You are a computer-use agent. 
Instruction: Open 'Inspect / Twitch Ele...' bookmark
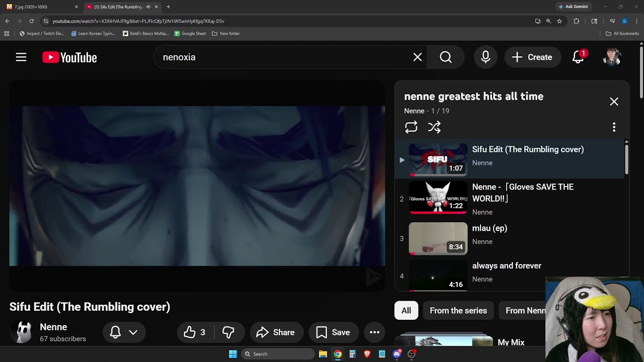pyautogui.click(x=42, y=34)
